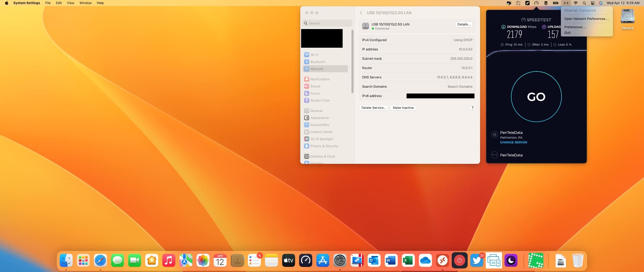This screenshot has height=272, width=644.
Task: Open the File menu
Action: (x=48, y=3)
